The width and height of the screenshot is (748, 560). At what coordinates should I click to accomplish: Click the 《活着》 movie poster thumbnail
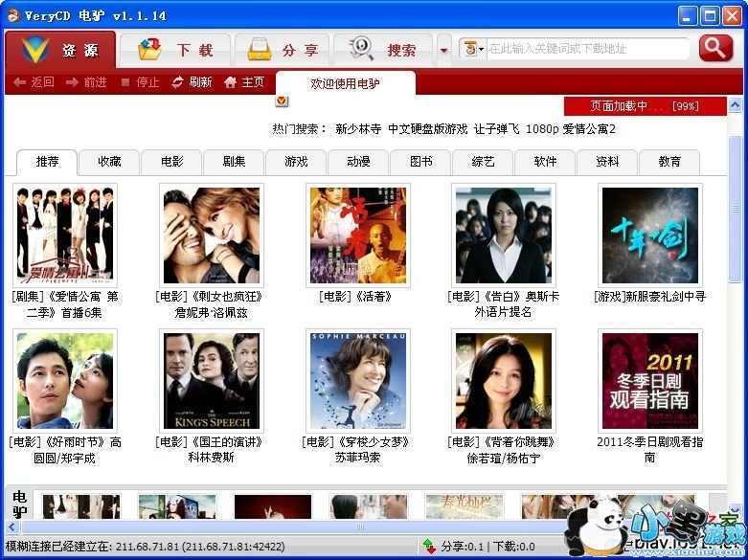pyautogui.click(x=358, y=235)
